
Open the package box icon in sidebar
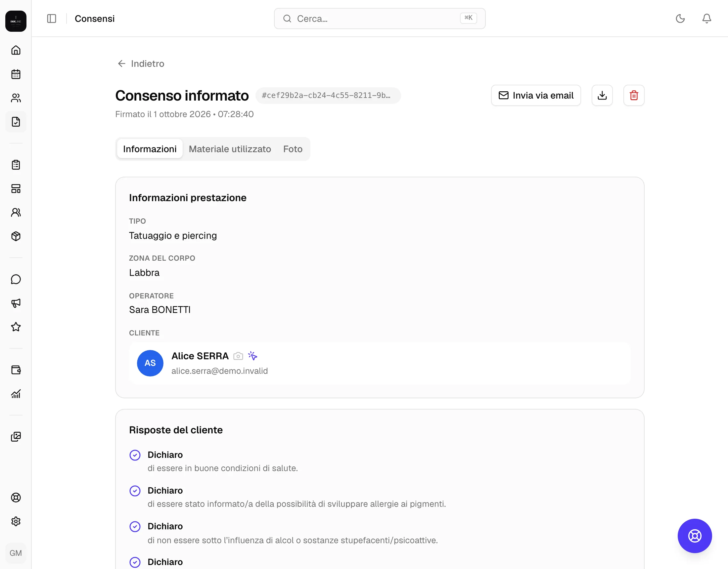pos(16,236)
